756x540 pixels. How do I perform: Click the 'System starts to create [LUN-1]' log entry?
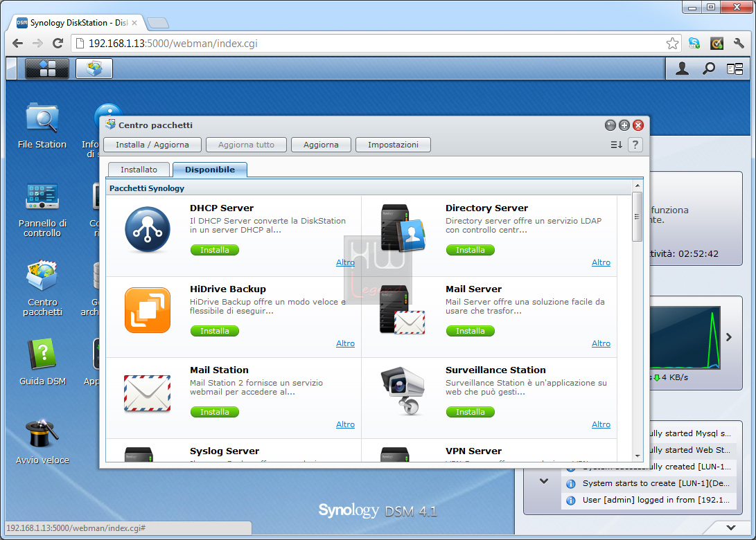649,483
